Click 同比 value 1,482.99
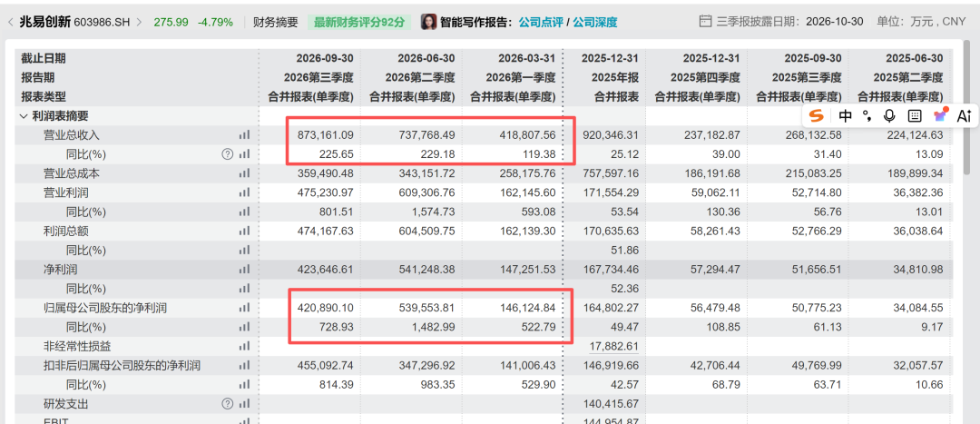This screenshot has height=424, width=980. tap(432, 327)
